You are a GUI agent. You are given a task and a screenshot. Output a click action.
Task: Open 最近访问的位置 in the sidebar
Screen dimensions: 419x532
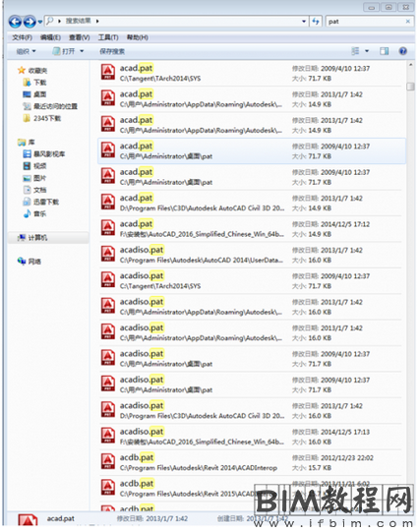coord(55,106)
